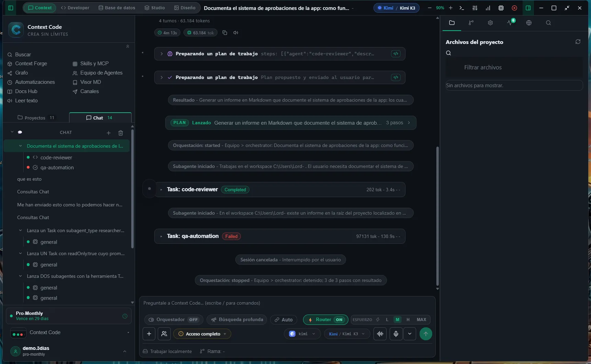The height and width of the screenshot is (364, 591).
Task: Open Equipo de Agentes
Action: point(98,73)
